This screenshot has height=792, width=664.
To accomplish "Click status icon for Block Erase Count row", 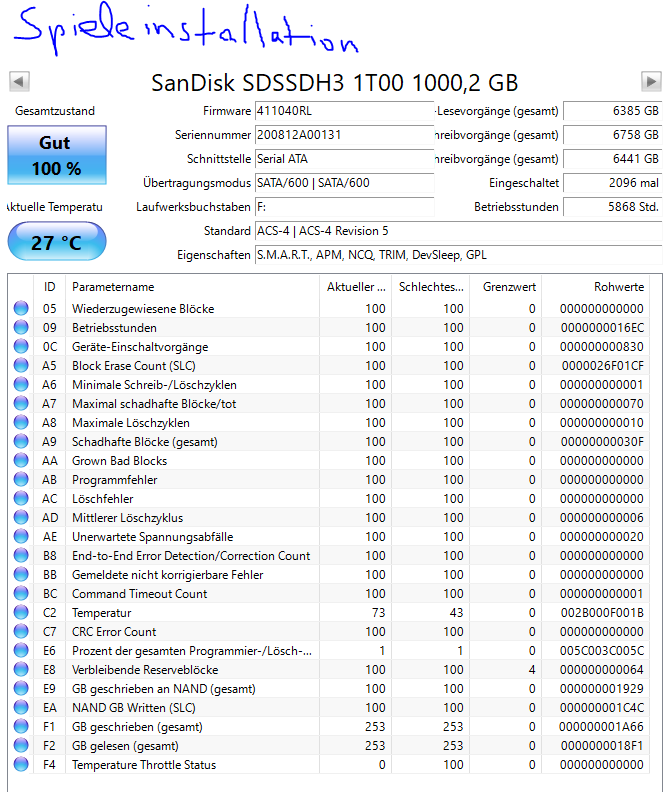I will 21,365.
